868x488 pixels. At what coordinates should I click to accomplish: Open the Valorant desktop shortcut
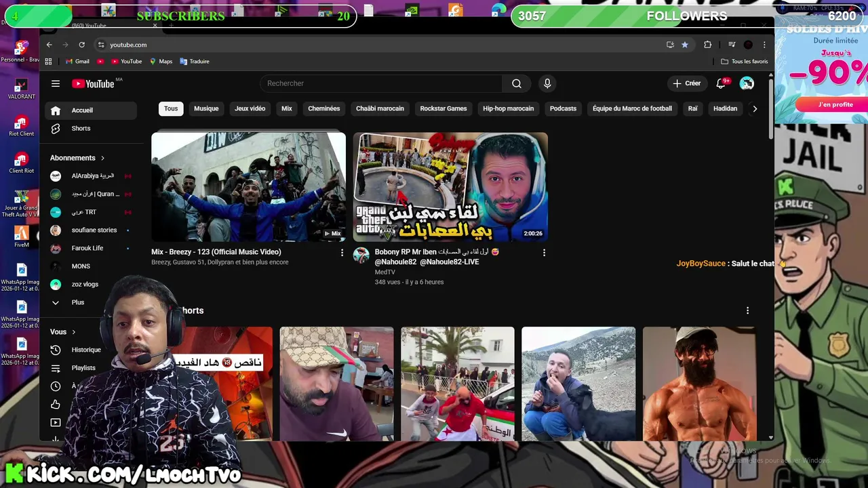tap(21, 89)
